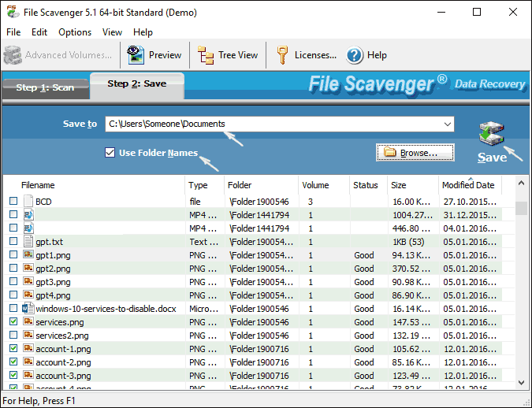Click the services.png image icon
The width and height of the screenshot is (532, 408).
28,321
